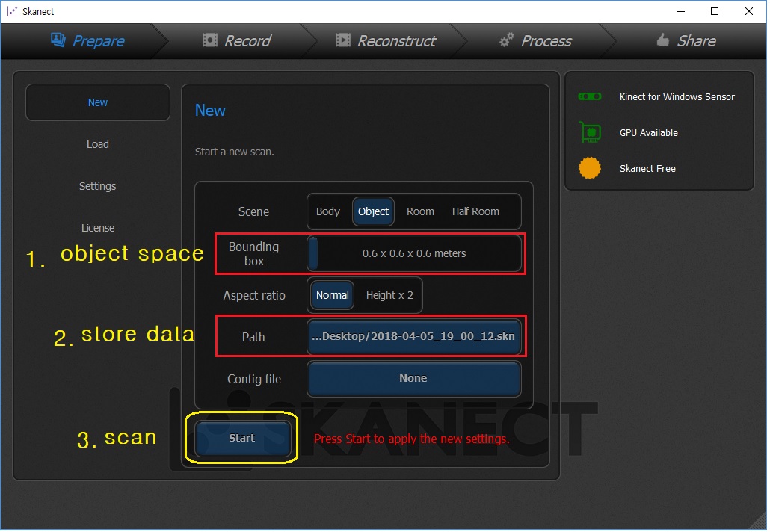Screen dimensions: 770x532
Task: Click the Skanect app icon in title bar
Action: (x=12, y=11)
